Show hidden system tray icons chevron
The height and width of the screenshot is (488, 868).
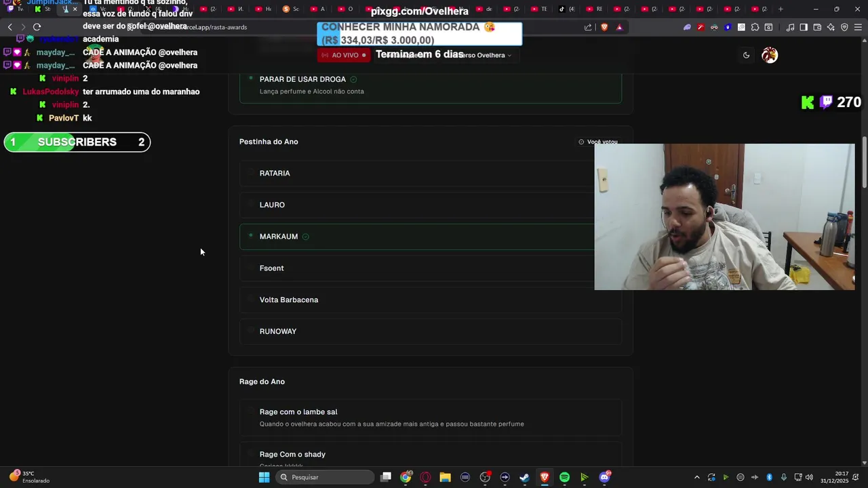tap(696, 477)
